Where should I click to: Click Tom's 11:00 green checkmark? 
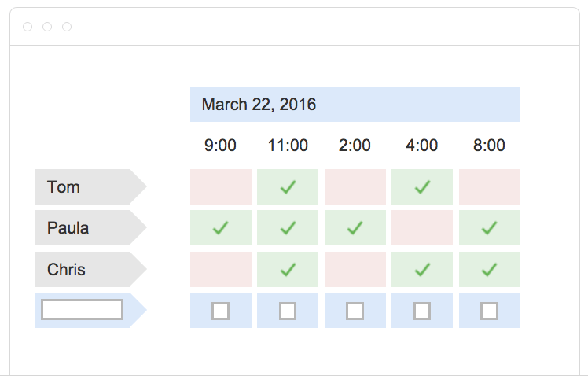click(x=288, y=187)
